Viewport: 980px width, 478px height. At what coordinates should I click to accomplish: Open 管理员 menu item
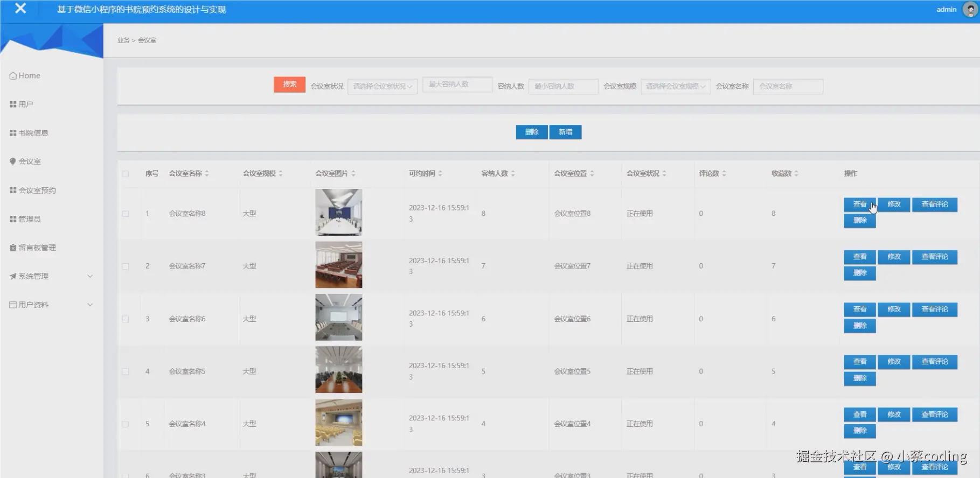click(25, 219)
